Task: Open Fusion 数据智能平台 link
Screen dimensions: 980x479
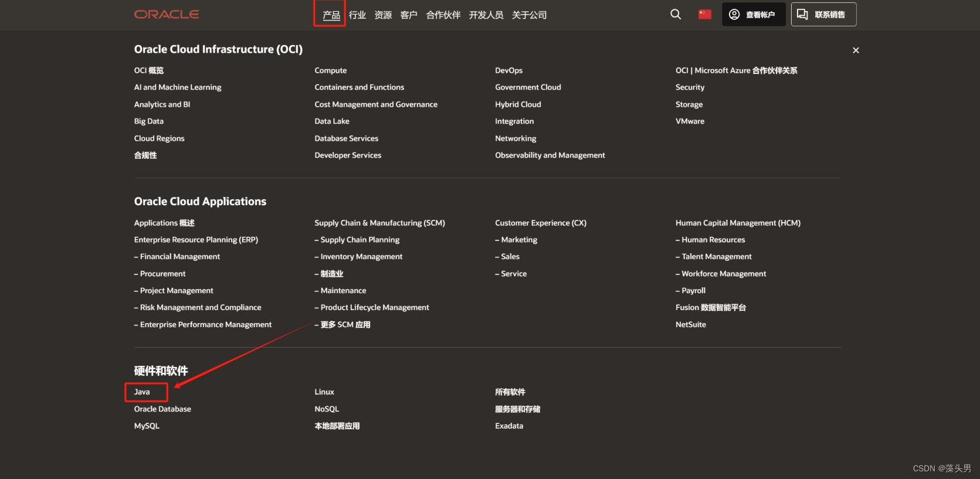Action: point(711,307)
